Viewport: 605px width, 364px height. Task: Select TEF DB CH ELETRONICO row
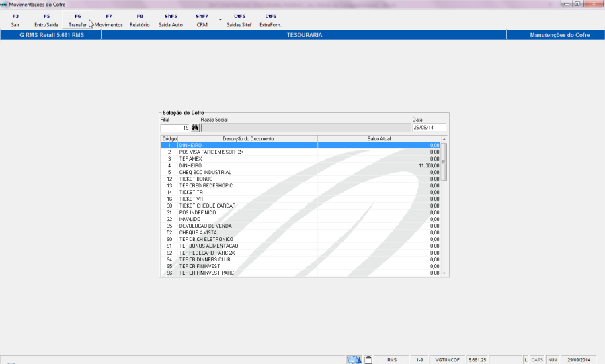point(300,240)
